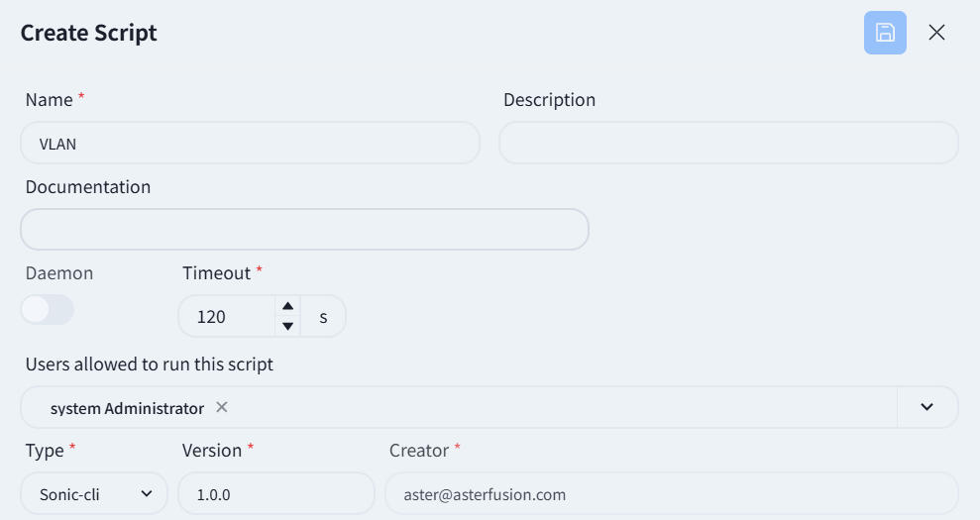Click the empty Description field
Viewport: 980px width, 520px height.
(728, 144)
